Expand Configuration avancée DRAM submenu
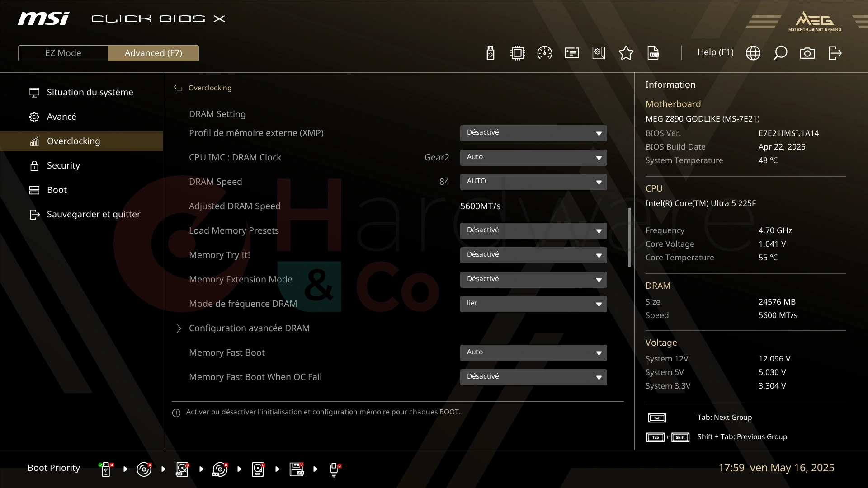 pyautogui.click(x=249, y=328)
